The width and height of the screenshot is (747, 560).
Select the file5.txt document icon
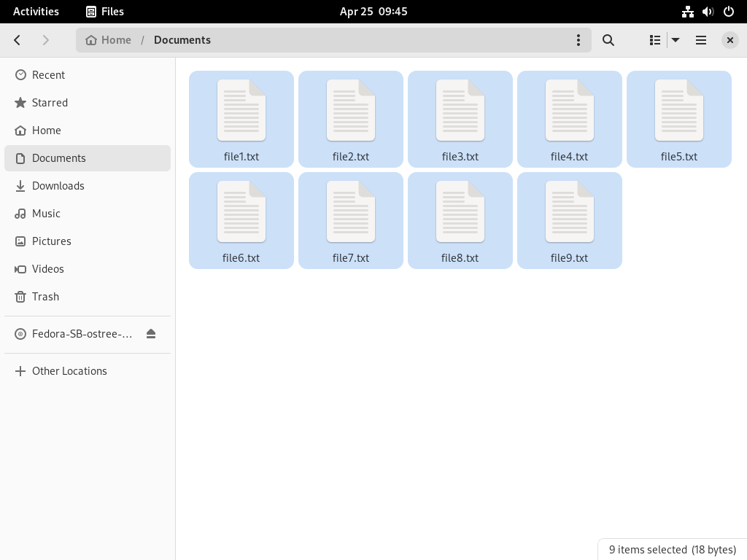point(679,111)
